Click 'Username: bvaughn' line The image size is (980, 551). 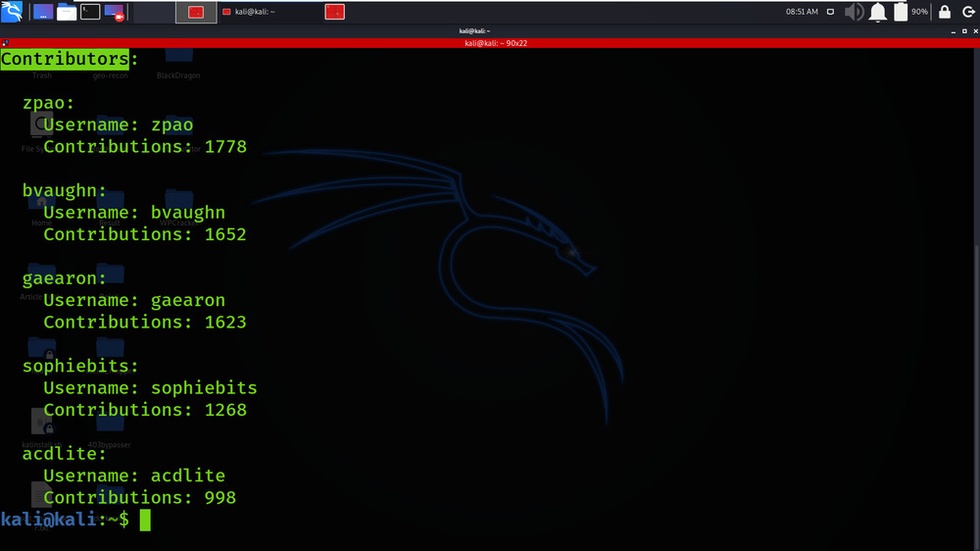134,213
